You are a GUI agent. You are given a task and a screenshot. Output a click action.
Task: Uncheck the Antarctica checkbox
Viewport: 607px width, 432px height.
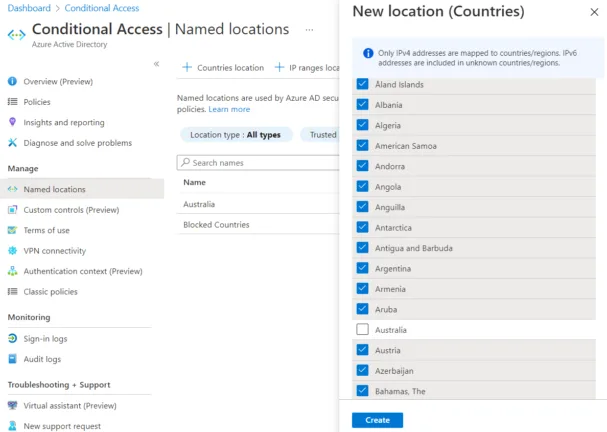tap(362, 227)
